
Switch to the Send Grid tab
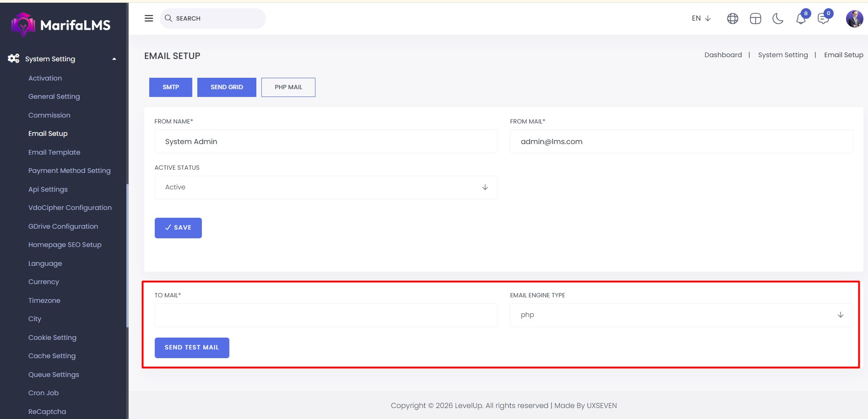tap(227, 87)
